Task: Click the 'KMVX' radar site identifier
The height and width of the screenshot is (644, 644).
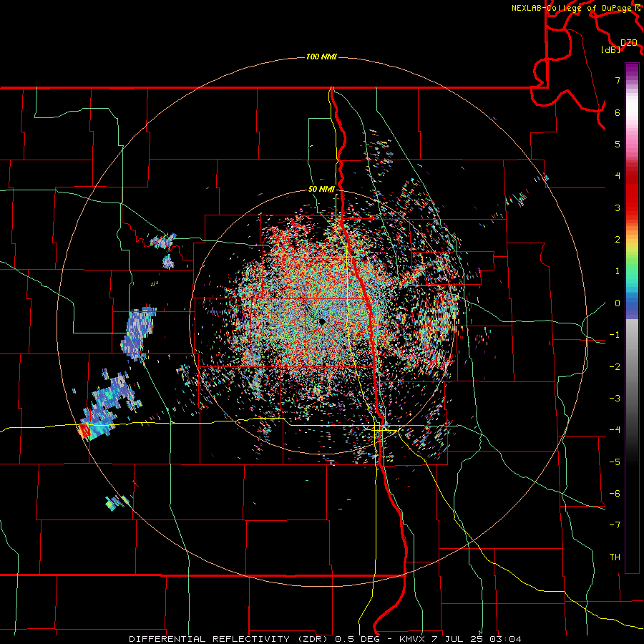Action: click(x=414, y=639)
